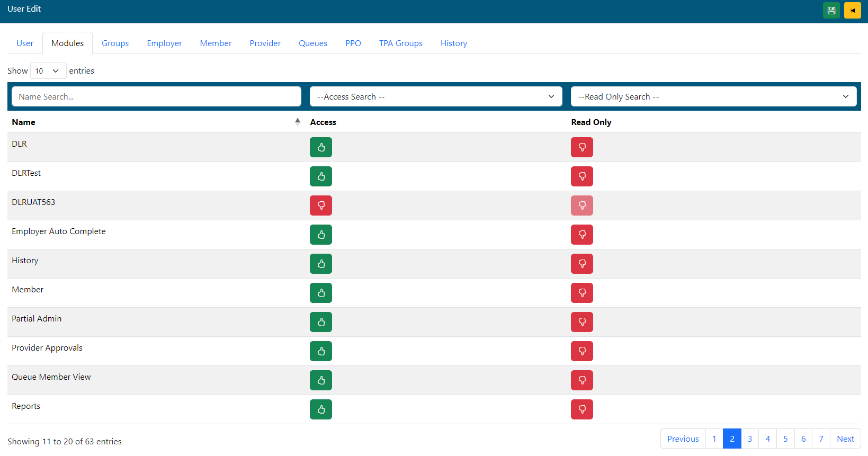Go to the Previous page
Viewport: 868px width, 456px height.
point(683,439)
